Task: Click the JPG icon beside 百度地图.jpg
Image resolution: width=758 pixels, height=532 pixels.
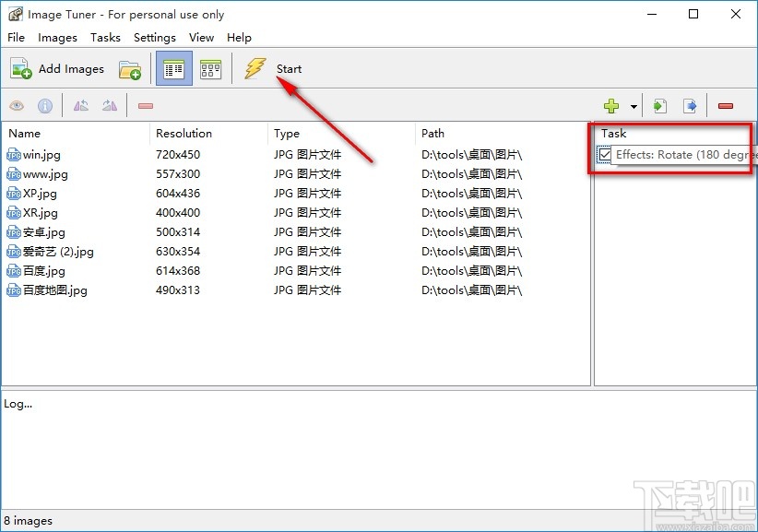Action: pos(14,290)
